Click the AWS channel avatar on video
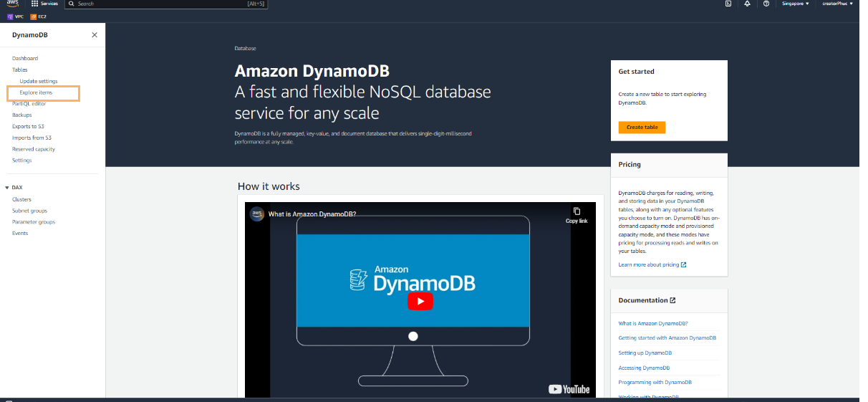868x402 pixels. (x=257, y=214)
